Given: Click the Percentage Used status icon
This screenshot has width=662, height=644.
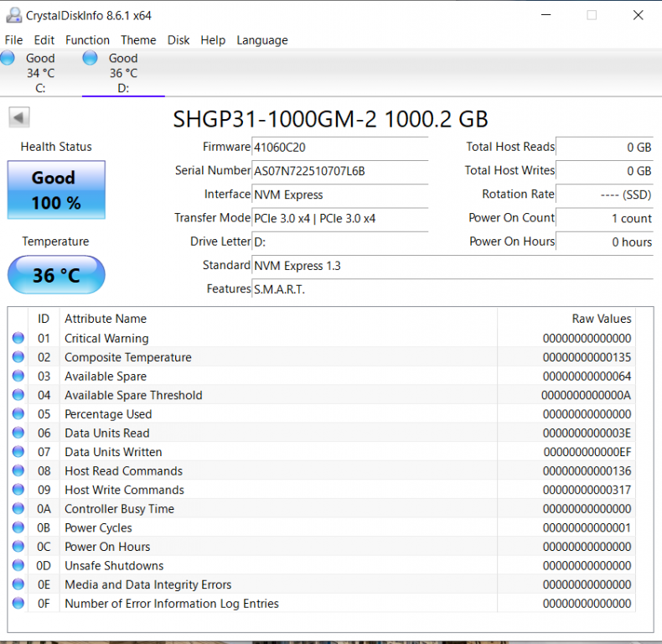Looking at the screenshot, I should pyautogui.click(x=18, y=414).
